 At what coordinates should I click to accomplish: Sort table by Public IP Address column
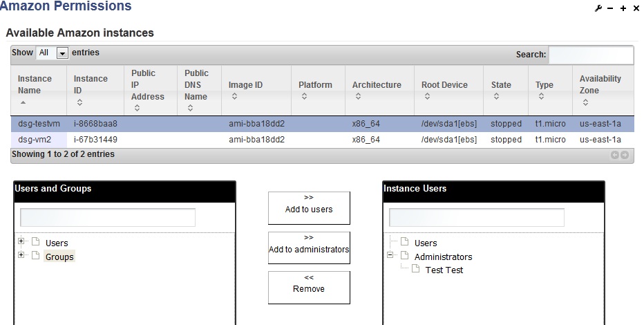151,91
